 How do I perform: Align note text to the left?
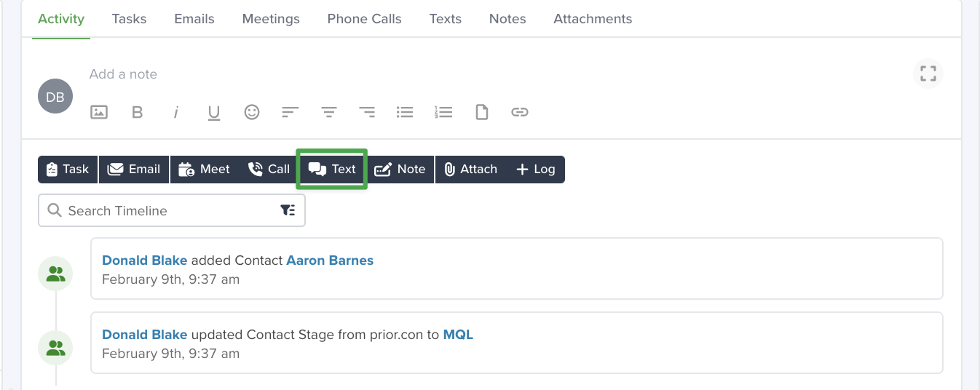coord(291,112)
